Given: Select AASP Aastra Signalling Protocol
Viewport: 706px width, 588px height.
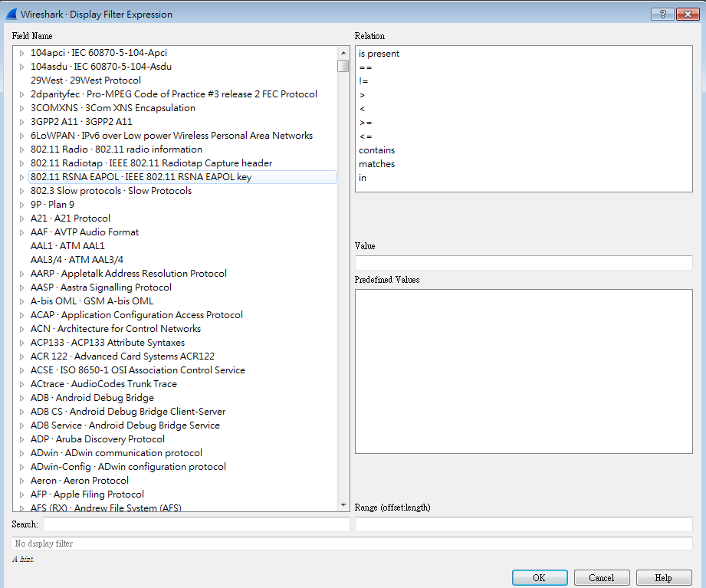Looking at the screenshot, I should click(101, 287).
